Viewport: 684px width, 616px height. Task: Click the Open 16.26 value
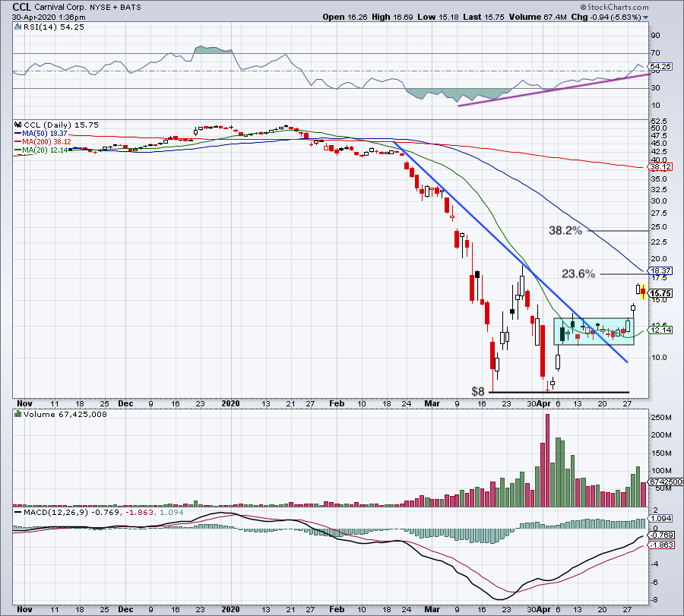pos(346,17)
